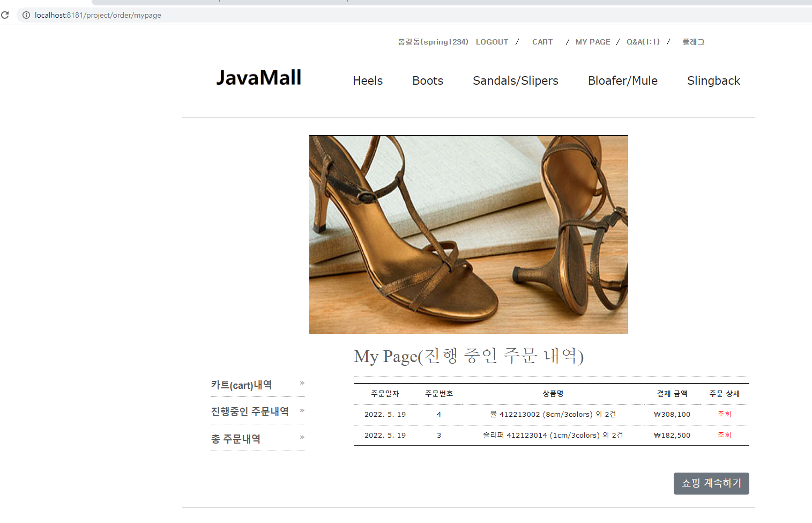Select the My Page(진행 중인 주문 내역) heading

[x=469, y=356]
